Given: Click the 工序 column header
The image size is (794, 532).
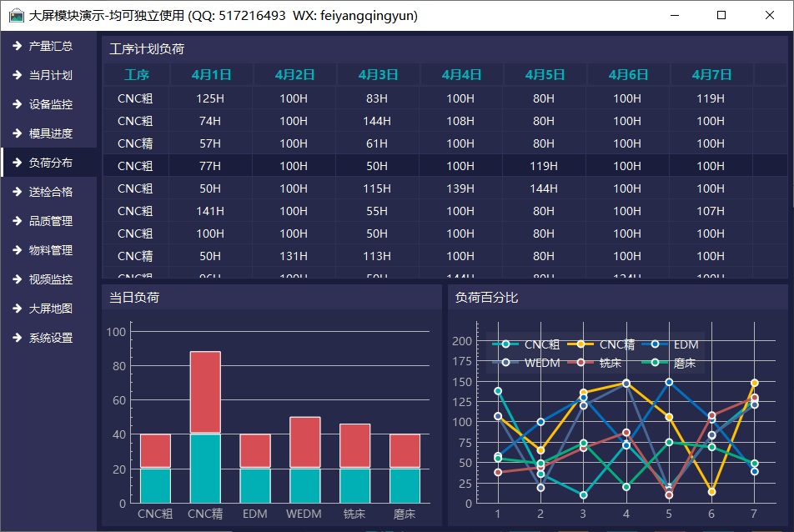Looking at the screenshot, I should pyautogui.click(x=137, y=74).
